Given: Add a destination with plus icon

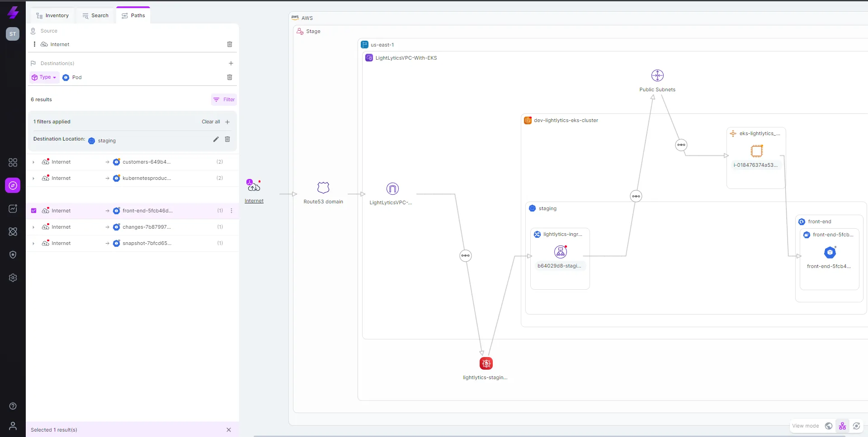Looking at the screenshot, I should [x=231, y=63].
